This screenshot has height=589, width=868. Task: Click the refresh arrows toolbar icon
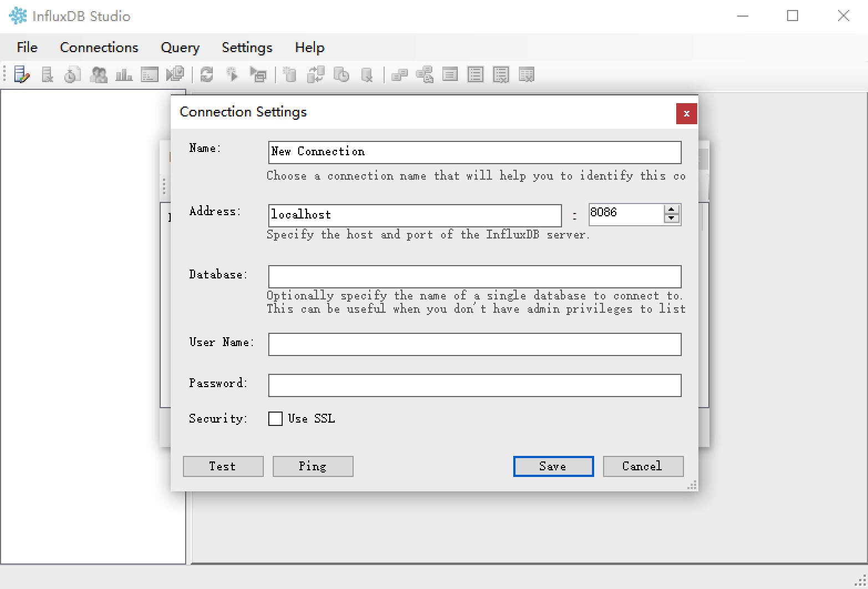click(207, 74)
